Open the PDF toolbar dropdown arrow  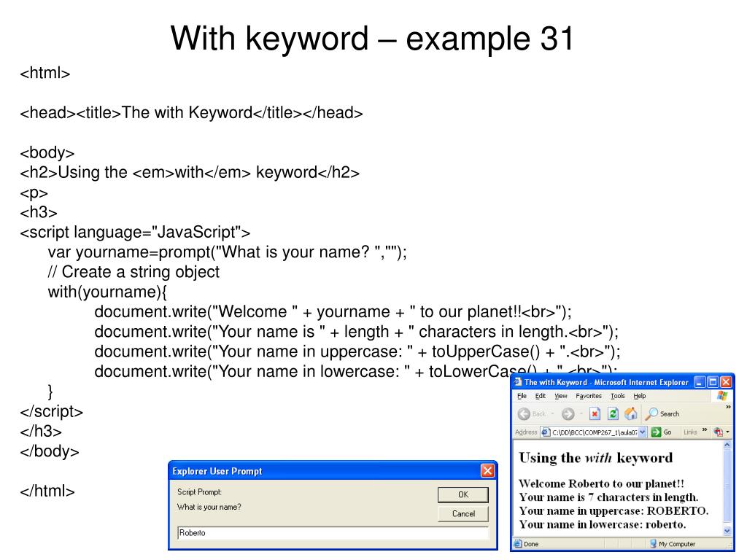(728, 432)
